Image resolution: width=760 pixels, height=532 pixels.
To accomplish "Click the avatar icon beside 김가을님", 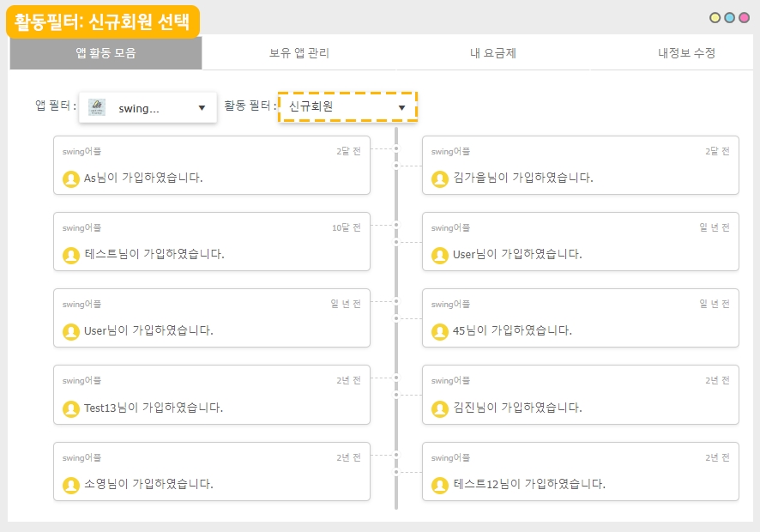I will (x=440, y=178).
